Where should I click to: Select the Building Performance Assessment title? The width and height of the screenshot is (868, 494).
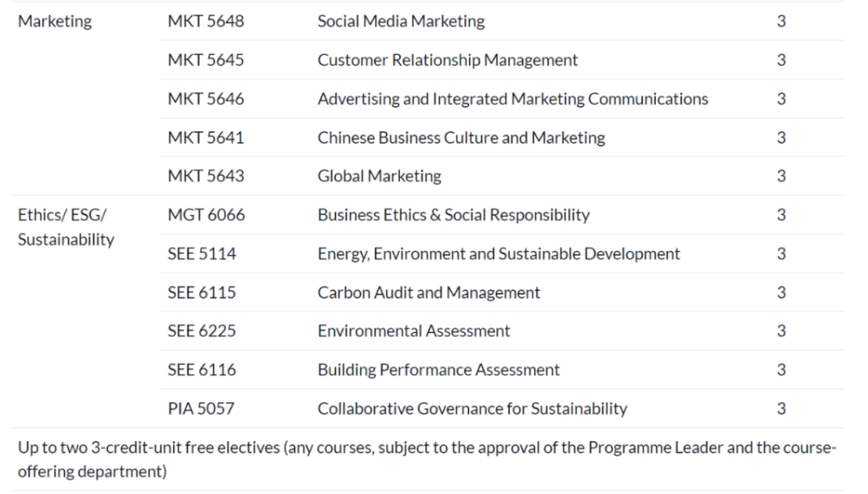(x=438, y=369)
